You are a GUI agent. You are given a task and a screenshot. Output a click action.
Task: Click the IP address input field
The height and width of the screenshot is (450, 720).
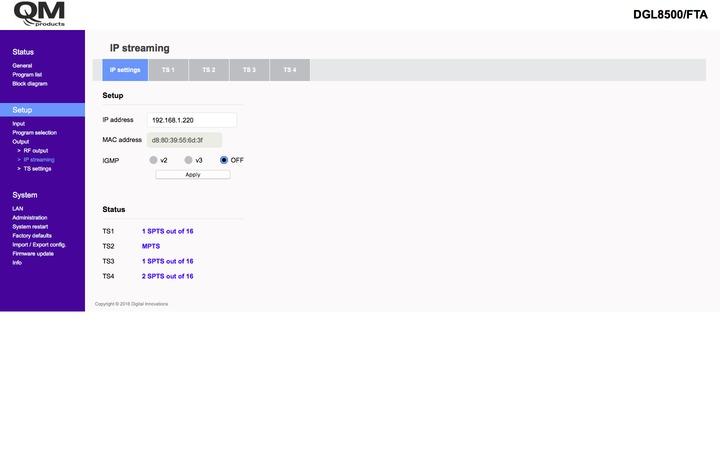(192, 120)
